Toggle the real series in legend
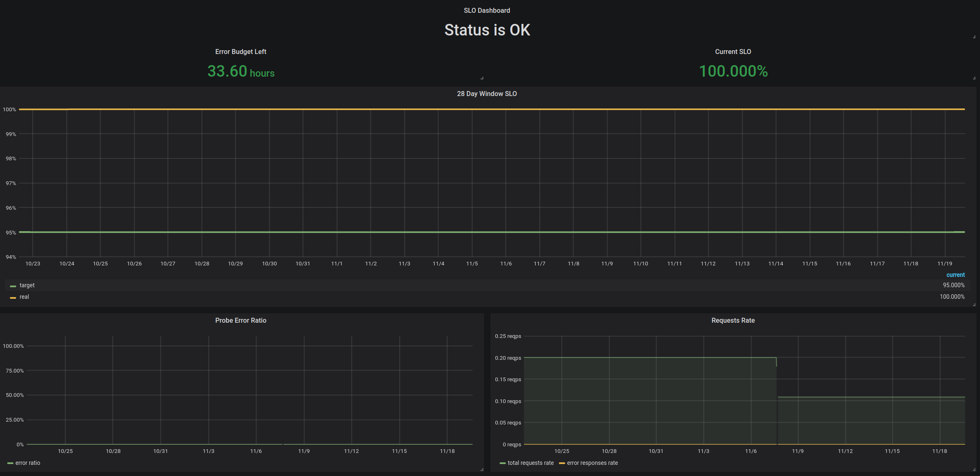980x476 pixels. [x=24, y=297]
